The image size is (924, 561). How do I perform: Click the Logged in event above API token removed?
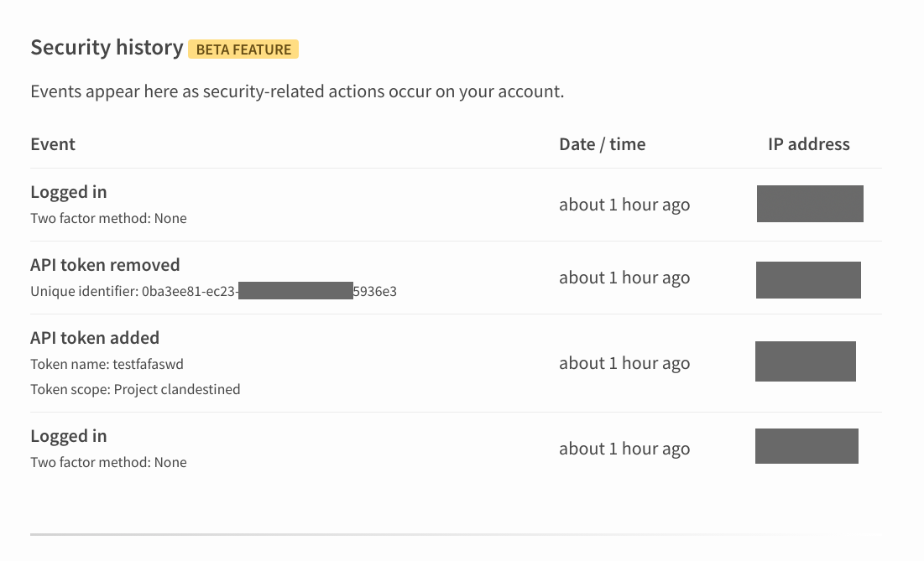point(69,192)
